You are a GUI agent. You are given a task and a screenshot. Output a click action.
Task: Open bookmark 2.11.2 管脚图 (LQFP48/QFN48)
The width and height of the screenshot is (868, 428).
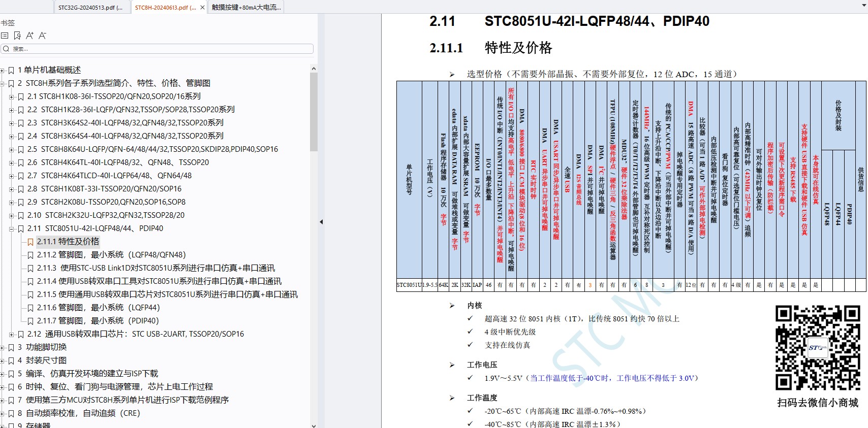click(x=111, y=255)
